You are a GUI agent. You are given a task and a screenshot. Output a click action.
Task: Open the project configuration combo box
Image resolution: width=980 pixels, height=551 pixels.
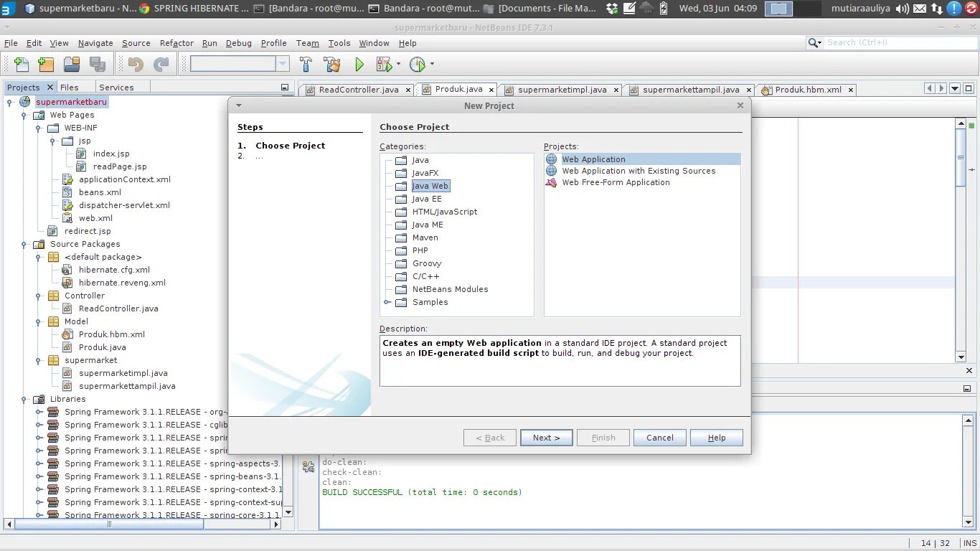click(x=240, y=64)
